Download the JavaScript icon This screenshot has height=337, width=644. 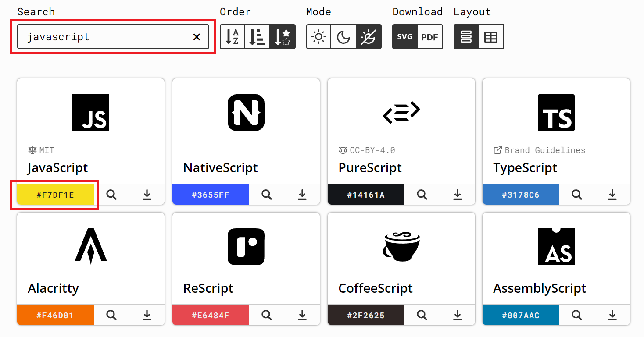pyautogui.click(x=147, y=195)
